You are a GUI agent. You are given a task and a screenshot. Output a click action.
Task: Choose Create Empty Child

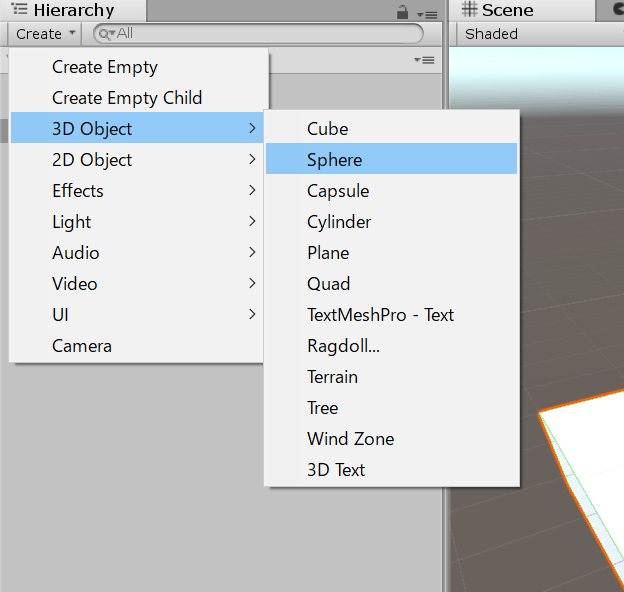[x=127, y=98]
